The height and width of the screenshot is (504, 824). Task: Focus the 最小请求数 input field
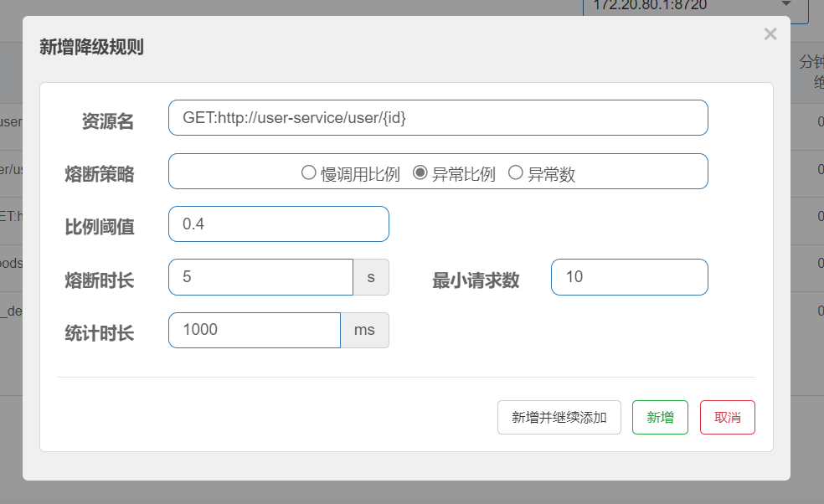click(x=629, y=277)
